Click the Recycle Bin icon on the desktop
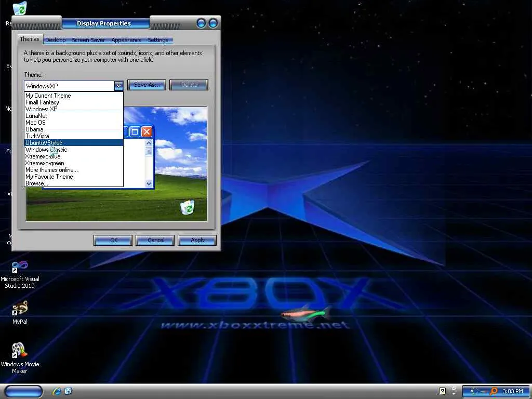The height and width of the screenshot is (399, 532). tap(19, 8)
